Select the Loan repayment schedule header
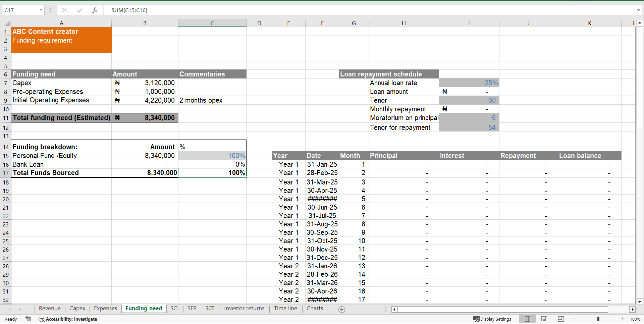 pos(389,74)
